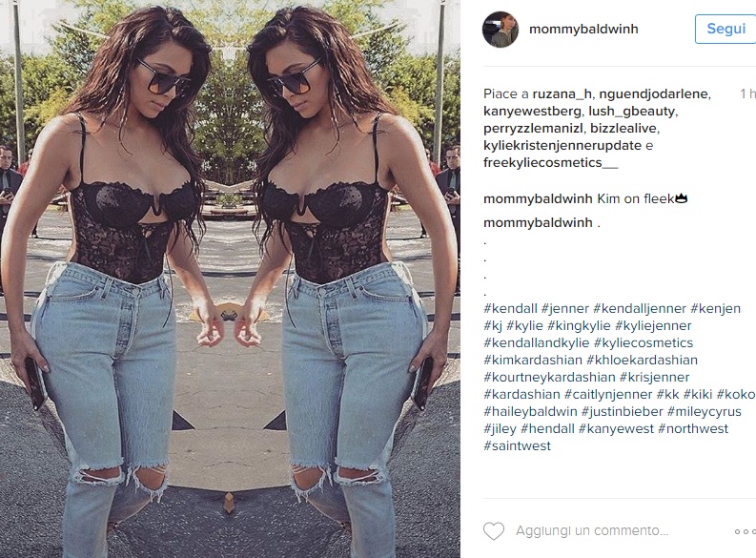The image size is (756, 558).
Task: Open kyliekristenjennerupdate profile link
Action: tap(562, 145)
